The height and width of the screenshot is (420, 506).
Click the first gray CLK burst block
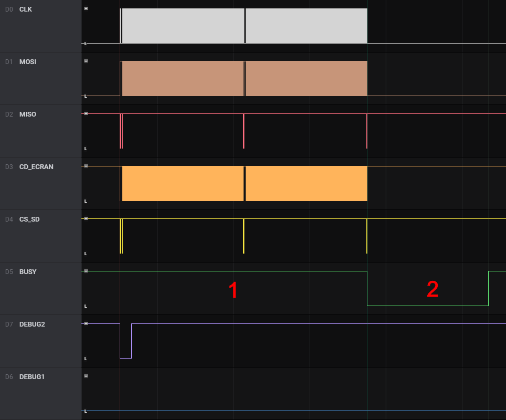182,26
